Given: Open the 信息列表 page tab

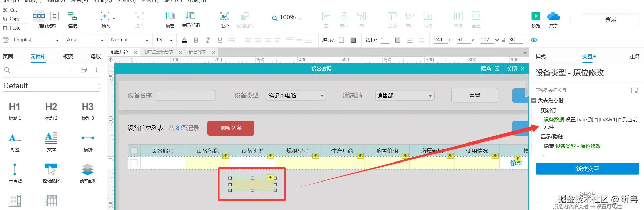Looking at the screenshot, I should point(197,52).
